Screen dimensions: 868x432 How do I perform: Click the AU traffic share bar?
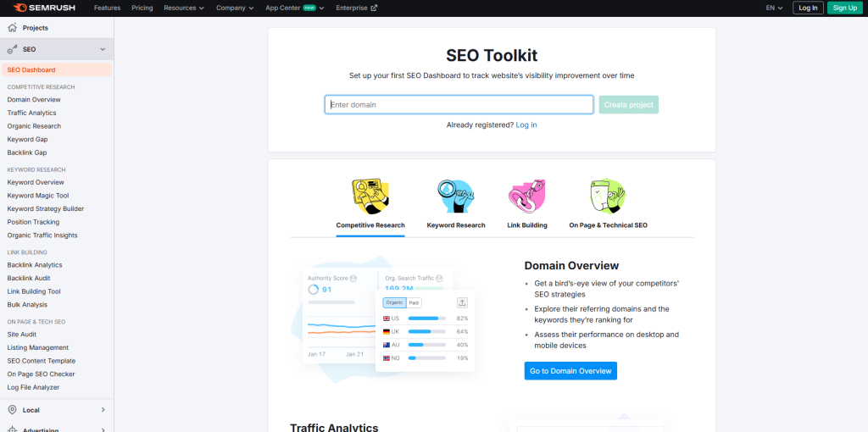pyautogui.click(x=427, y=345)
